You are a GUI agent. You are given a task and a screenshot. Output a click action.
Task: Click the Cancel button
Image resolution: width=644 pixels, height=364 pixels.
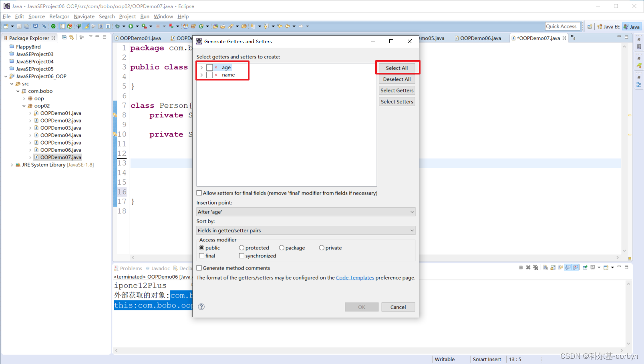point(398,307)
